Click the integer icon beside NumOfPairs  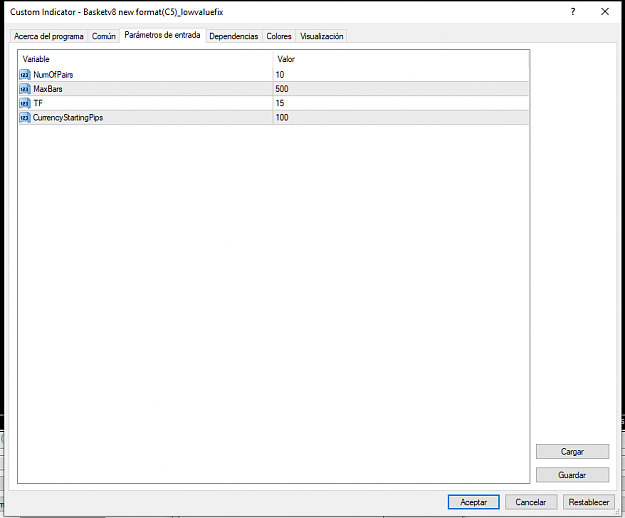tap(25, 75)
